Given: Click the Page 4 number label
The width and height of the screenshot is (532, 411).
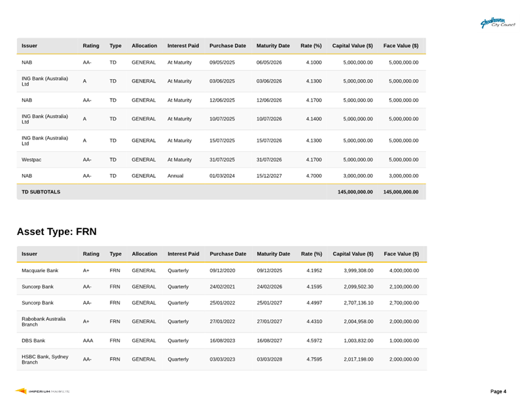Looking at the screenshot, I should point(498,391).
